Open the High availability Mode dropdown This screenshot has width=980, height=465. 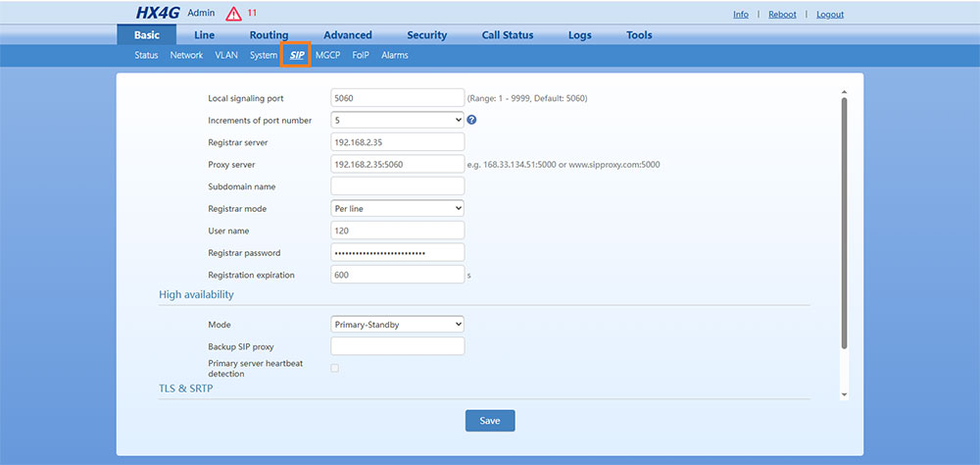[397, 325]
